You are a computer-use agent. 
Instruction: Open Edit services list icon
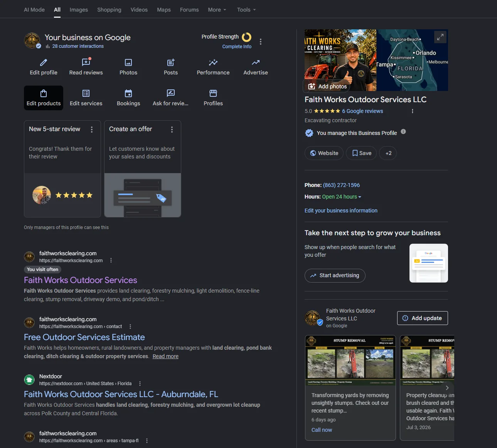[x=86, y=93]
